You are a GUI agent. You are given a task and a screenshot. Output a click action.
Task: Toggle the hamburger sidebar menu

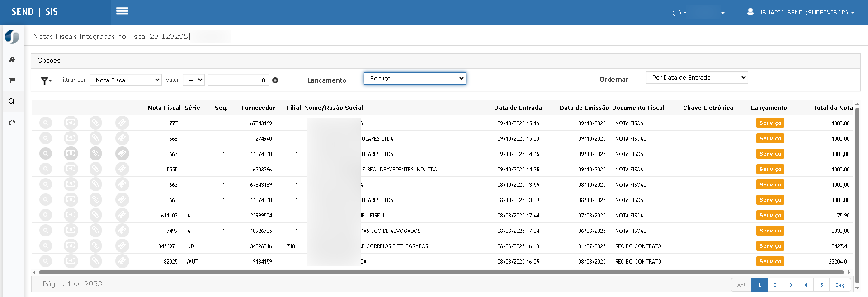click(x=122, y=11)
